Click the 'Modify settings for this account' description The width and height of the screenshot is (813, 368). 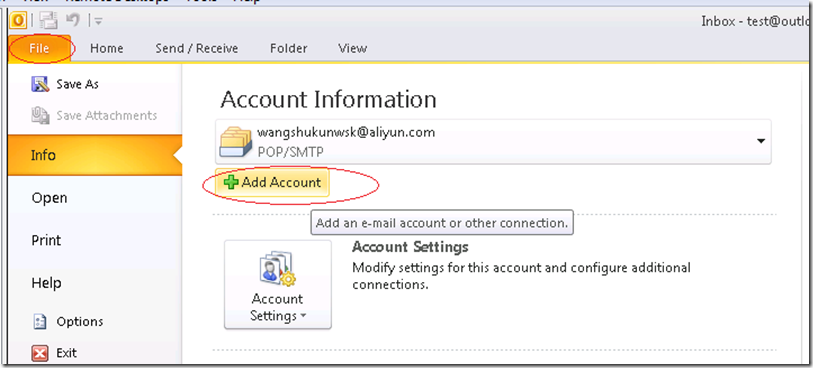(x=521, y=276)
